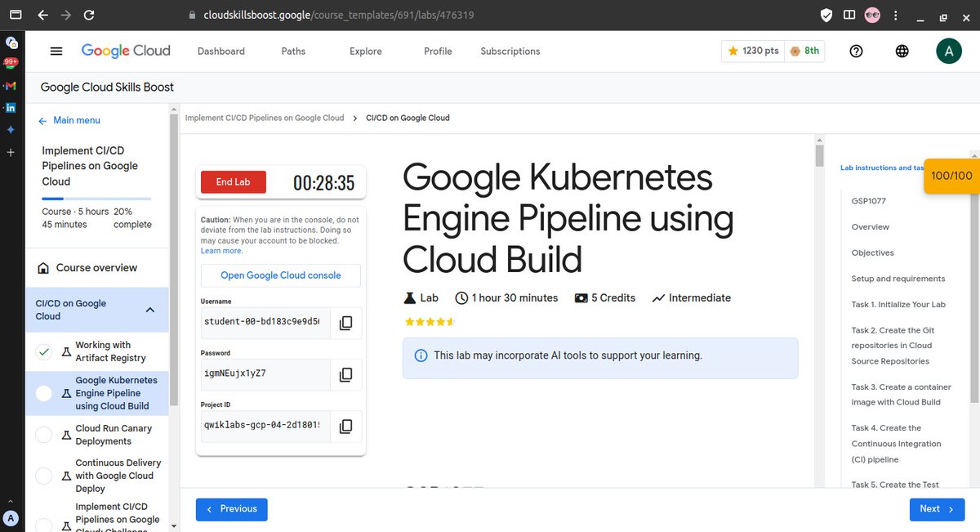Jump to Task 4. Continuous Integration pipeline
This screenshot has width=980, height=532.
897,444
